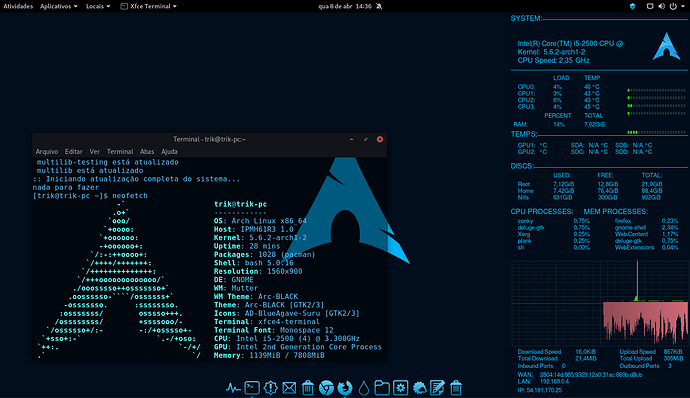Screen dimensions: 690x398
Task: Open the trash can at dock's end
Action: pos(456,388)
